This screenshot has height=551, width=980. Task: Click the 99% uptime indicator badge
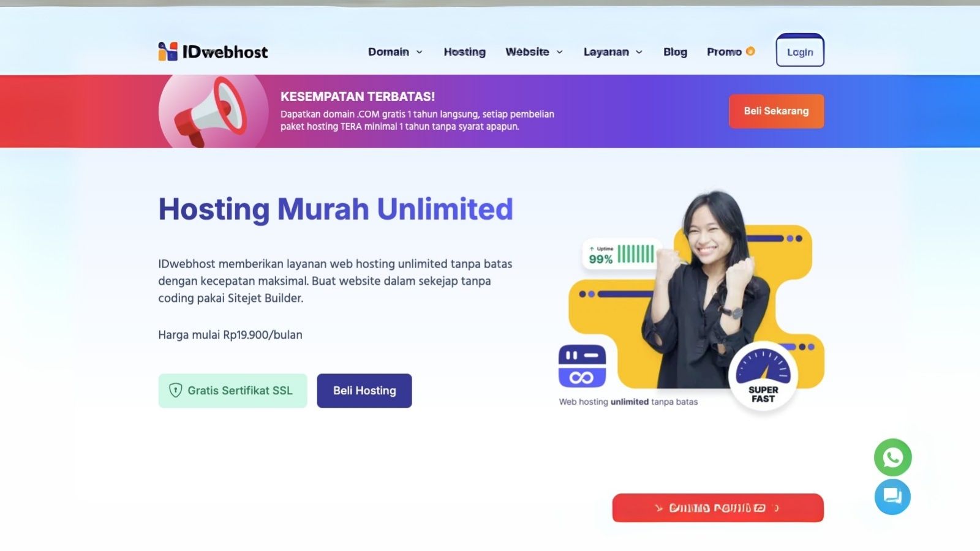point(620,254)
